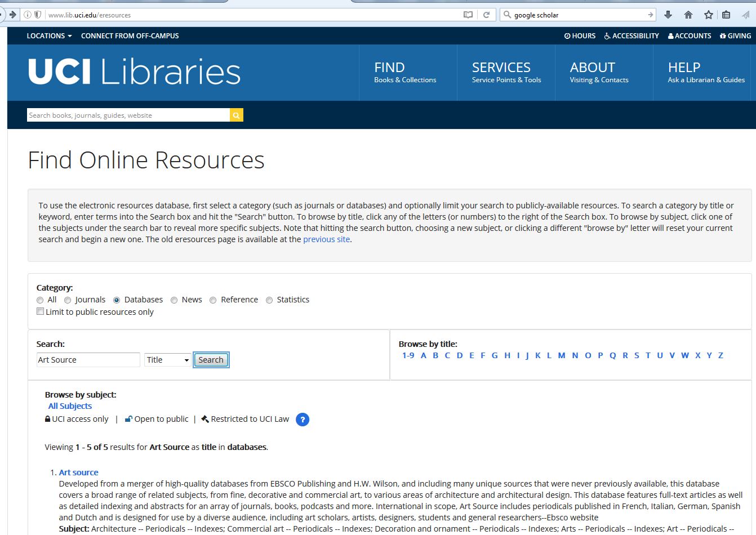Browse titles starting with letter D
The width and height of the screenshot is (756, 535).
coord(460,355)
